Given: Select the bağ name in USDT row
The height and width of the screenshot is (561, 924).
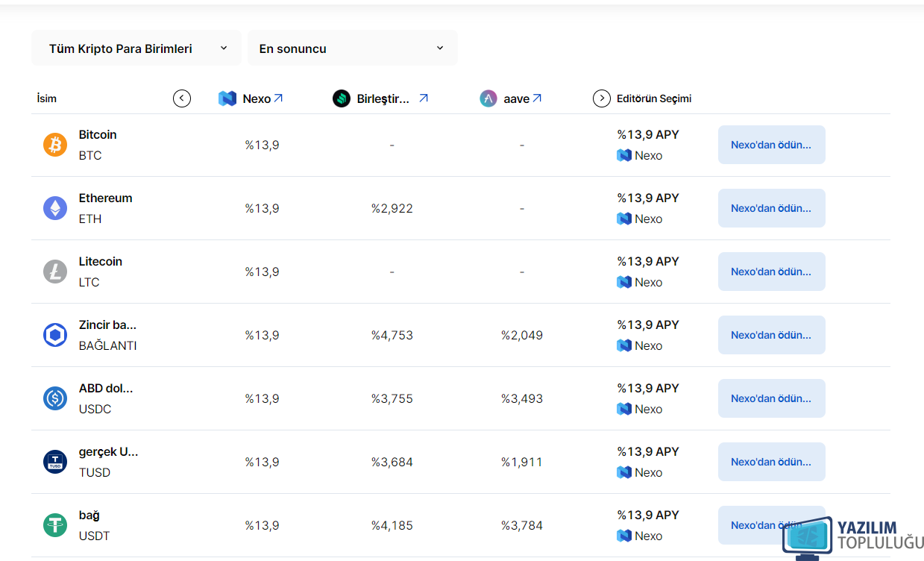Looking at the screenshot, I should (89, 515).
